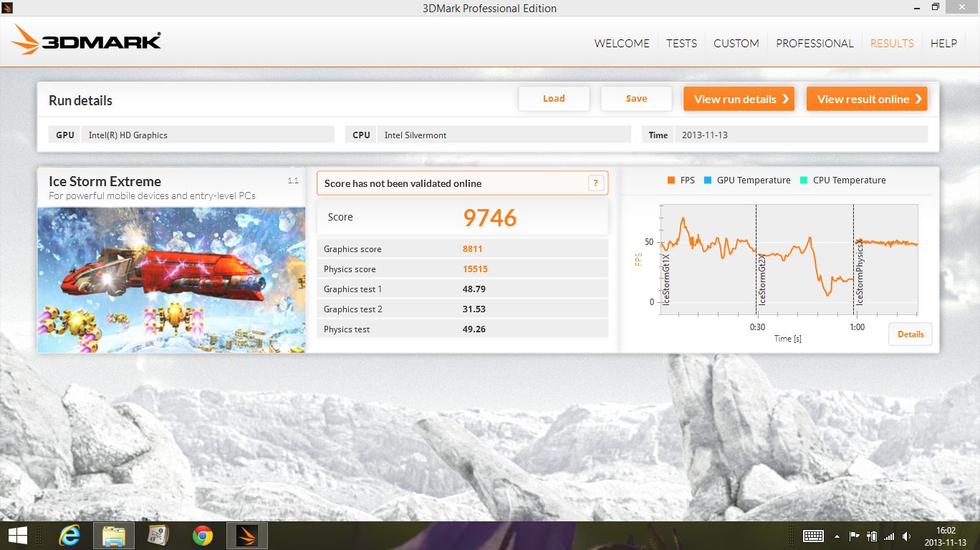
Task: Launch Internet Explorer from the taskbar
Action: tap(69, 536)
